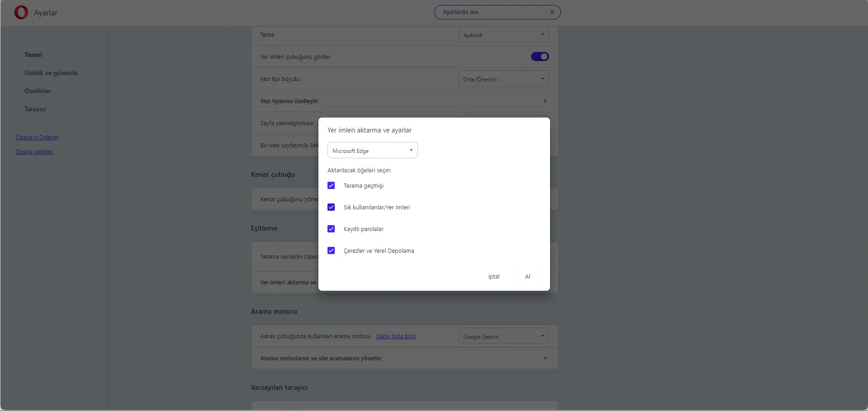
Task: Open the Opera yardımı link
Action: [34, 152]
